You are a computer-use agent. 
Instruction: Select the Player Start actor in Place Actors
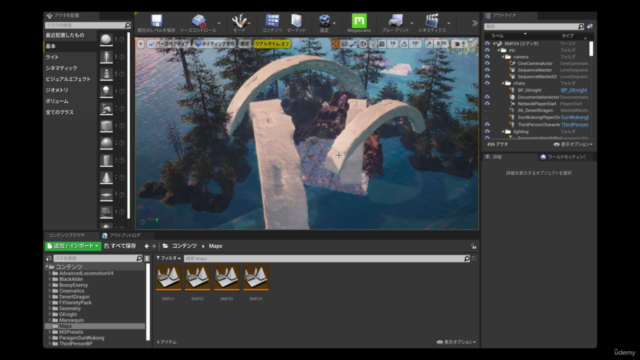106,108
